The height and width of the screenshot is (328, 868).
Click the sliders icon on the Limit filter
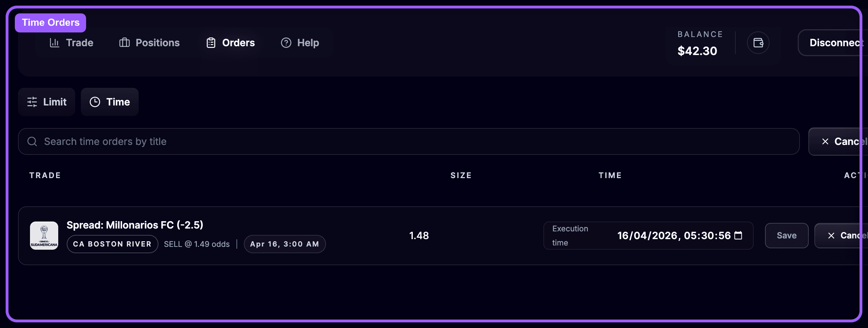(32, 102)
